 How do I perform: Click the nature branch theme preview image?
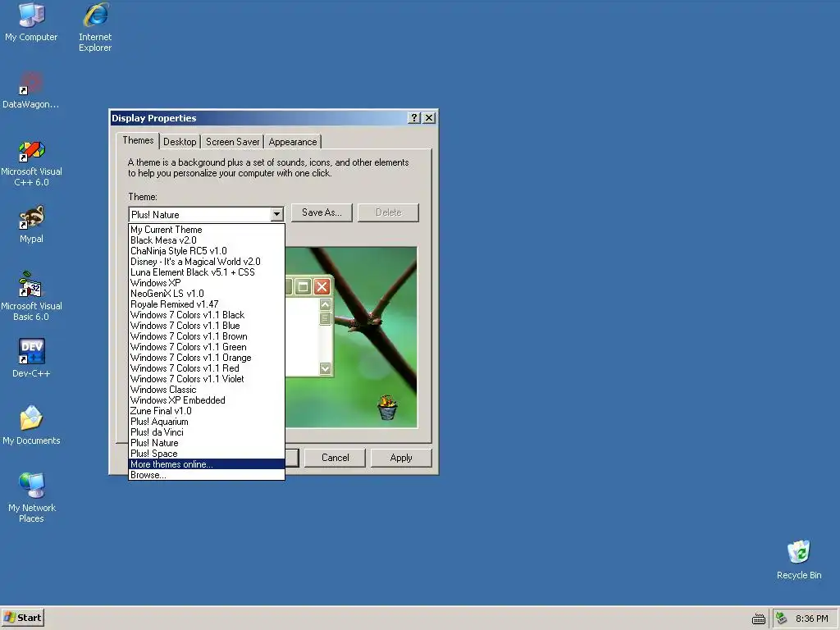[x=351, y=337]
